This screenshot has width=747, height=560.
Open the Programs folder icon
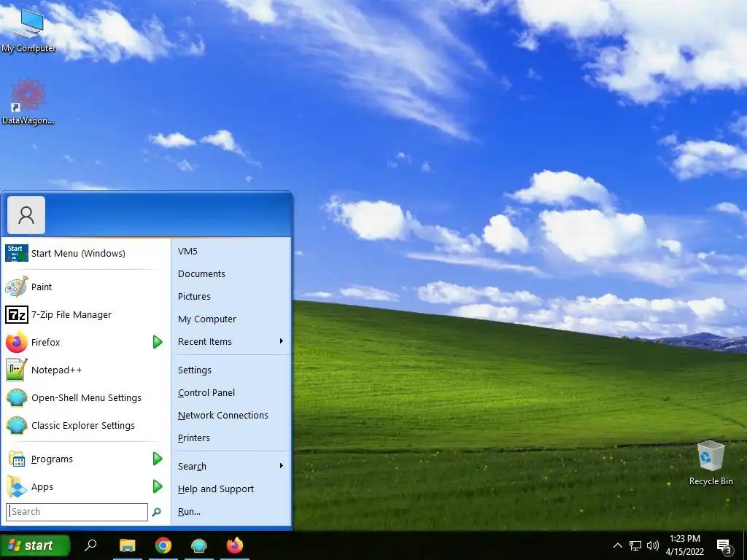coord(17,459)
